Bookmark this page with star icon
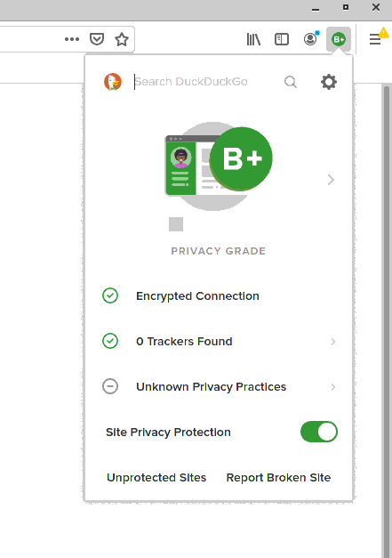This screenshot has height=558, width=392. click(122, 39)
